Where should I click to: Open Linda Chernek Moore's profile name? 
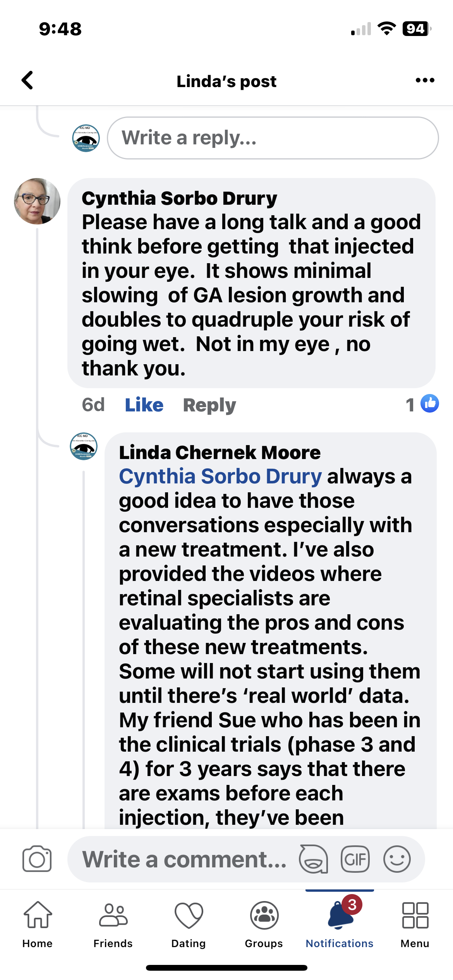[220, 452]
